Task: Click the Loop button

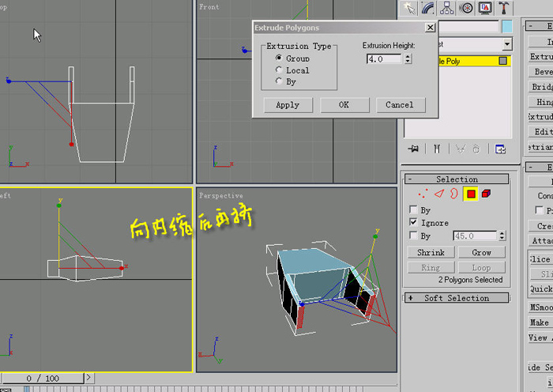Action: (481, 268)
